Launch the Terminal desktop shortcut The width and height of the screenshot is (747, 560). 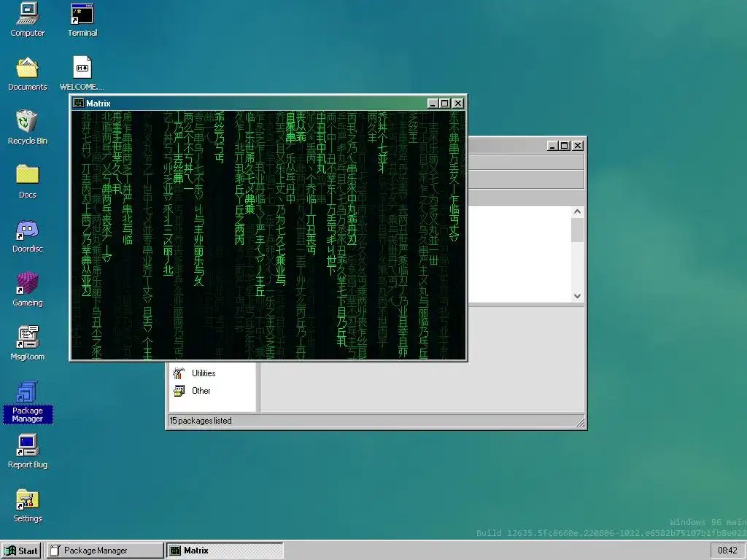(x=82, y=19)
